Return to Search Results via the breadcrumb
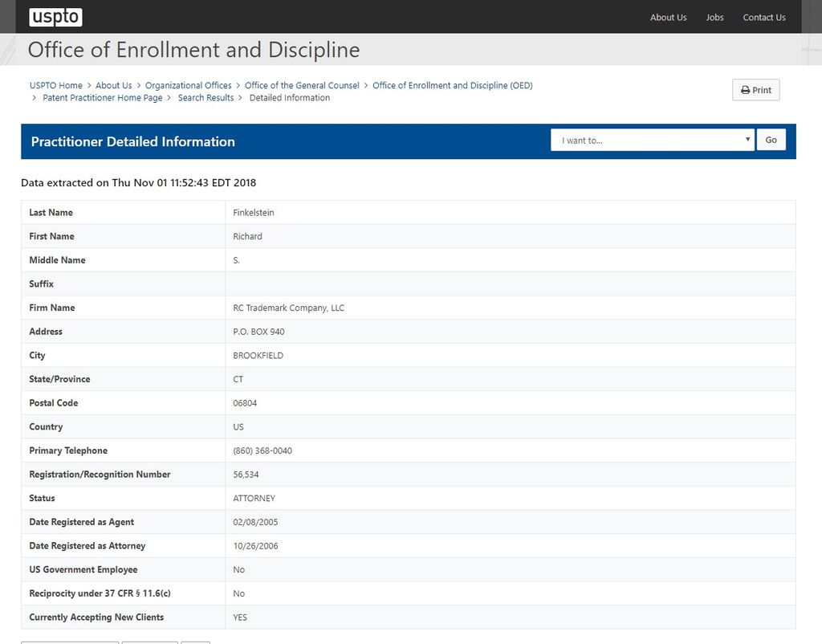Screen dimensions: 822x644 [205, 98]
